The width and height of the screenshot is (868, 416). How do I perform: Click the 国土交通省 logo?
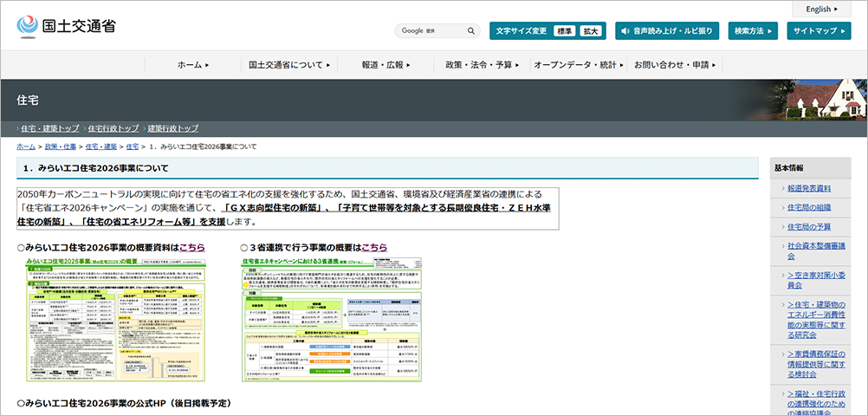[x=67, y=26]
